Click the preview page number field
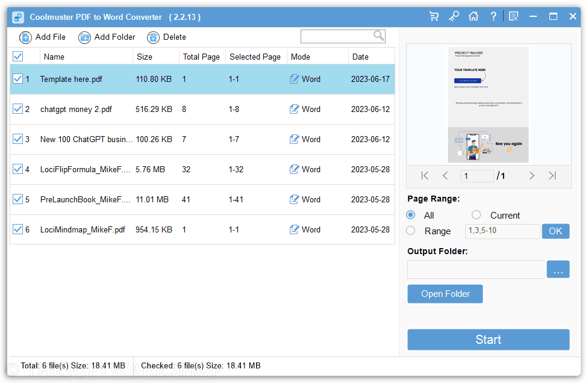Viewport: 588px width, 383px height. point(477,176)
